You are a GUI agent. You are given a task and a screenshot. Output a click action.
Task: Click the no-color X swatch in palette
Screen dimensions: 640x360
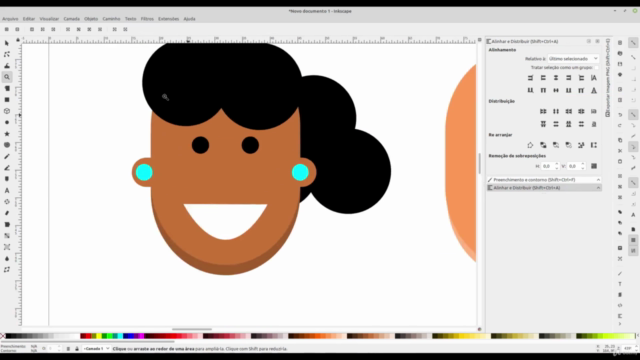coord(2,336)
